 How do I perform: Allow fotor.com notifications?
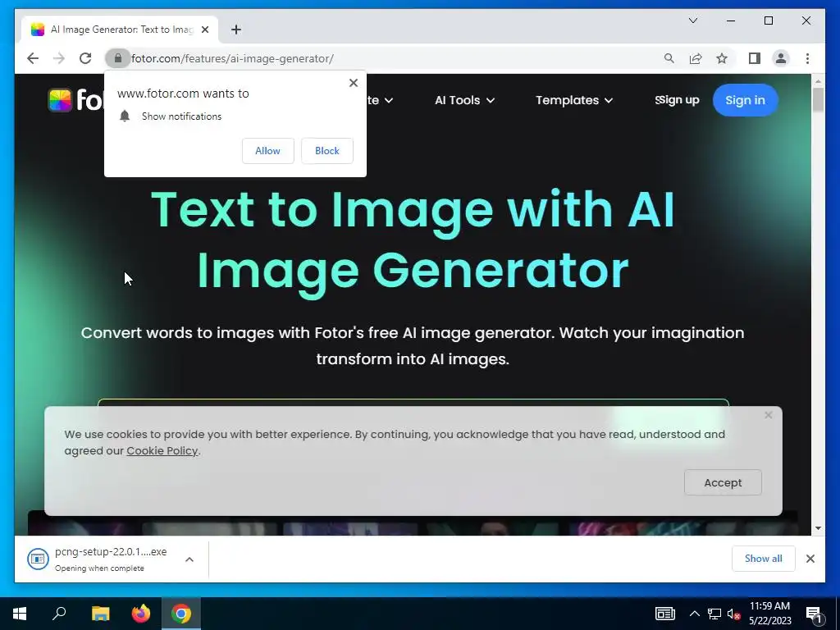click(268, 151)
